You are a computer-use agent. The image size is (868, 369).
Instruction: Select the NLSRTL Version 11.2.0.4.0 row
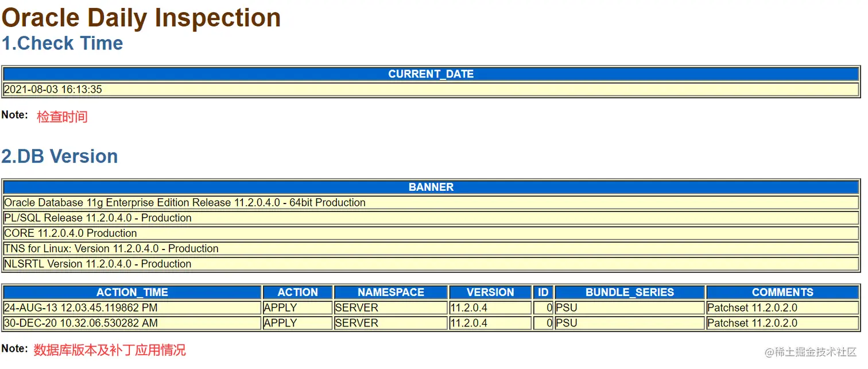[431, 264]
